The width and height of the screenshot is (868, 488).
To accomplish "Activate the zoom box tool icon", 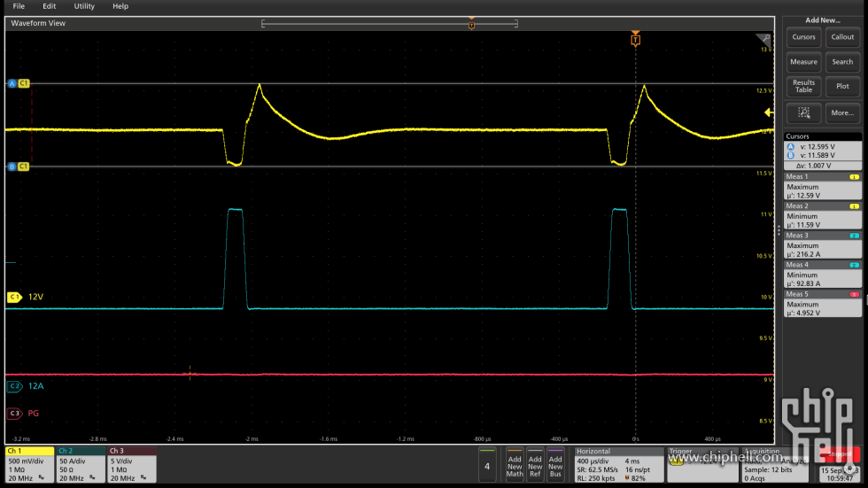I will [x=803, y=112].
